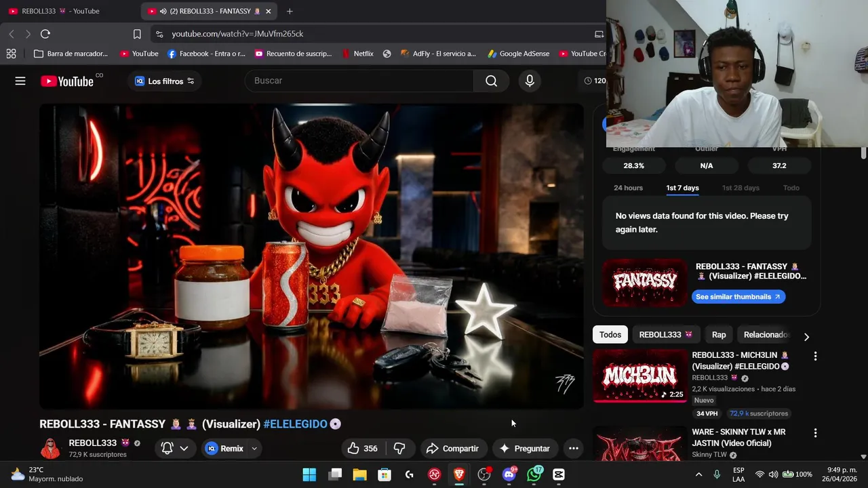Open File Explorer from the taskbar
The height and width of the screenshot is (488, 868).
click(359, 474)
